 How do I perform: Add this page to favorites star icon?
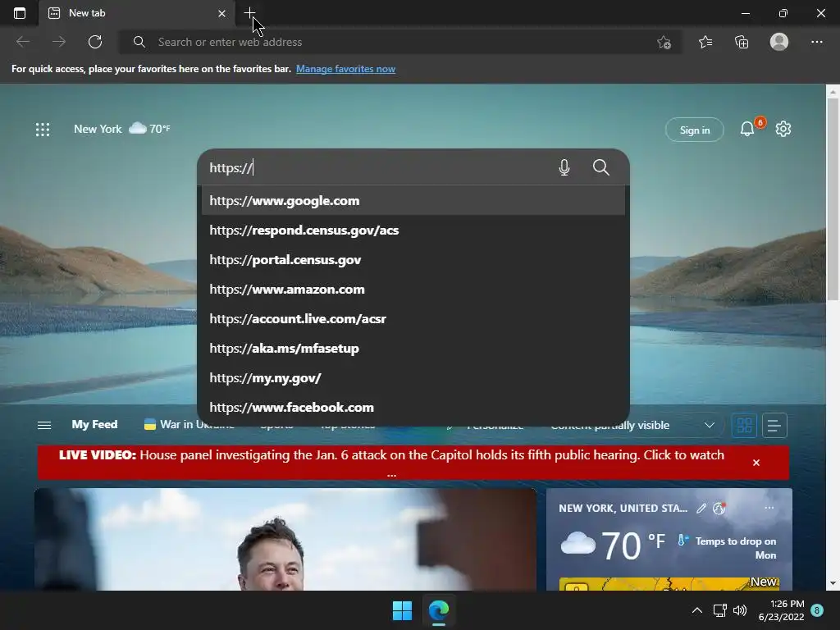click(664, 43)
